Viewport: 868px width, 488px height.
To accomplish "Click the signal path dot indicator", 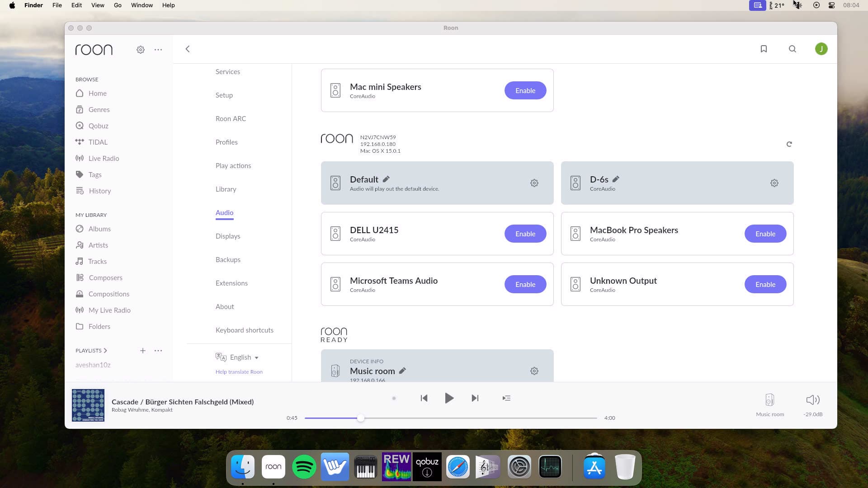I will click(x=394, y=399).
